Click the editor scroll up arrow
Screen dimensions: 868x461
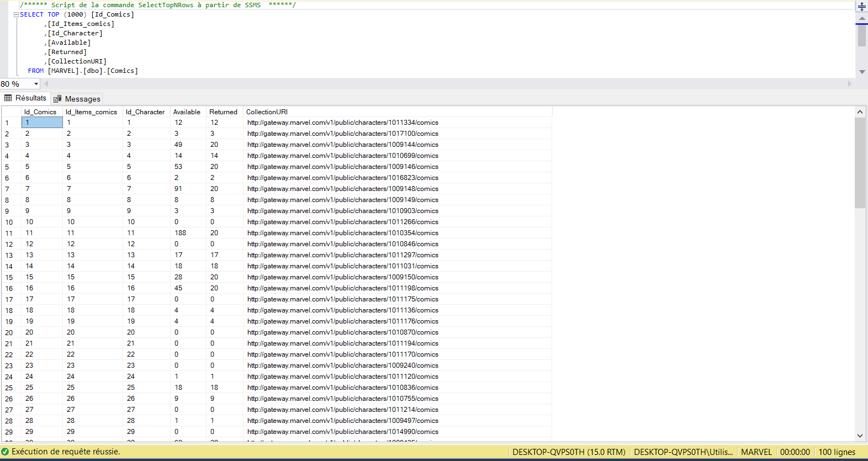pos(862,19)
